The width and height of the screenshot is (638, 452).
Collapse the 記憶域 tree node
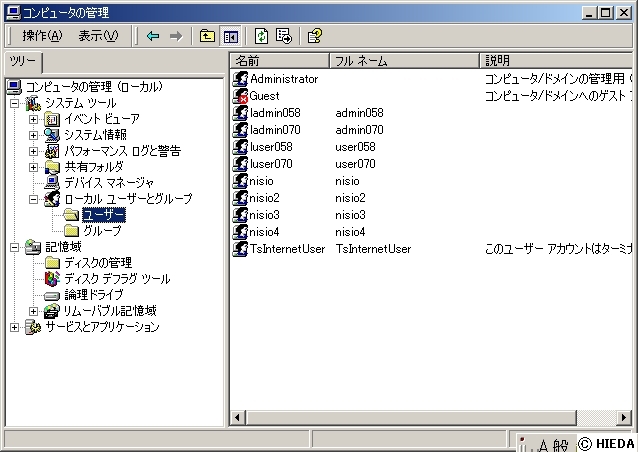[15, 247]
